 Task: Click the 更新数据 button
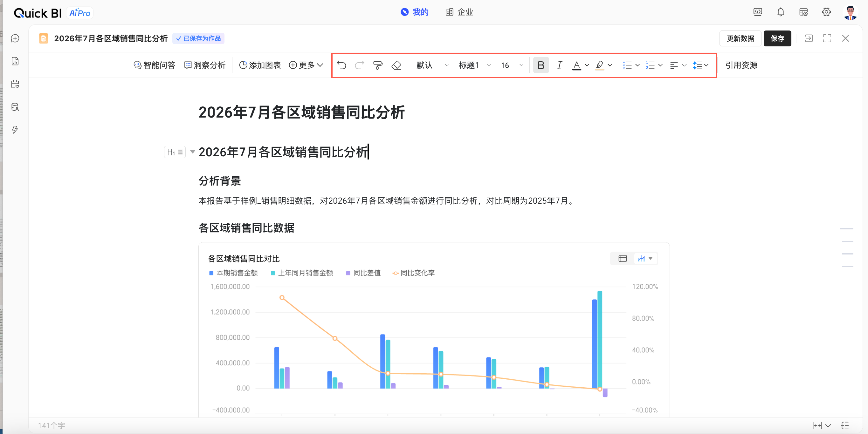tap(740, 38)
